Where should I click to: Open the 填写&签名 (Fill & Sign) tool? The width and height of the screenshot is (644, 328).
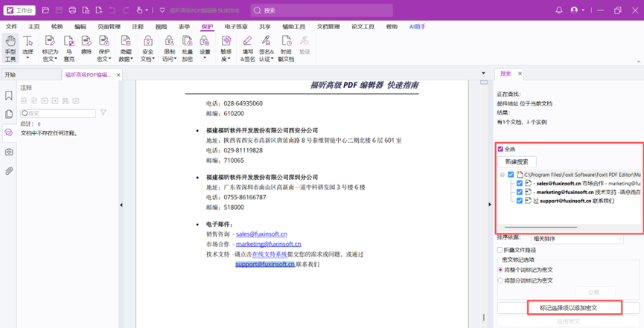247,48
